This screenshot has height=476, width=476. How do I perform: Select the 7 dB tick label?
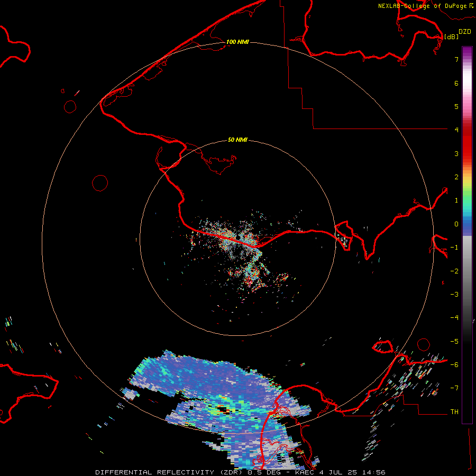click(x=456, y=59)
